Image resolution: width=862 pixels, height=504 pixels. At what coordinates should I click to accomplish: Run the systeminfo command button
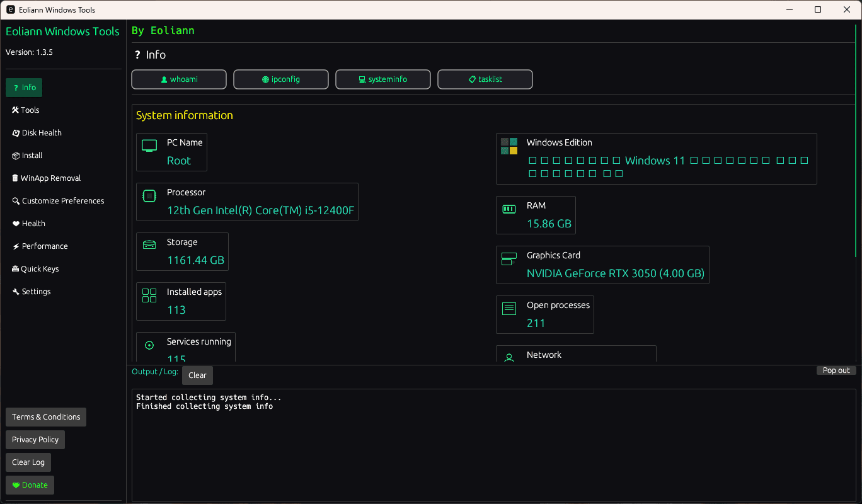(383, 79)
